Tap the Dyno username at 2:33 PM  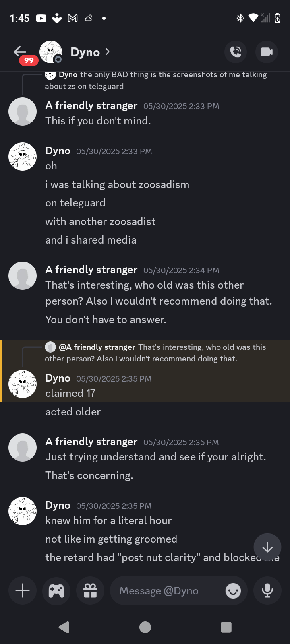tap(58, 151)
